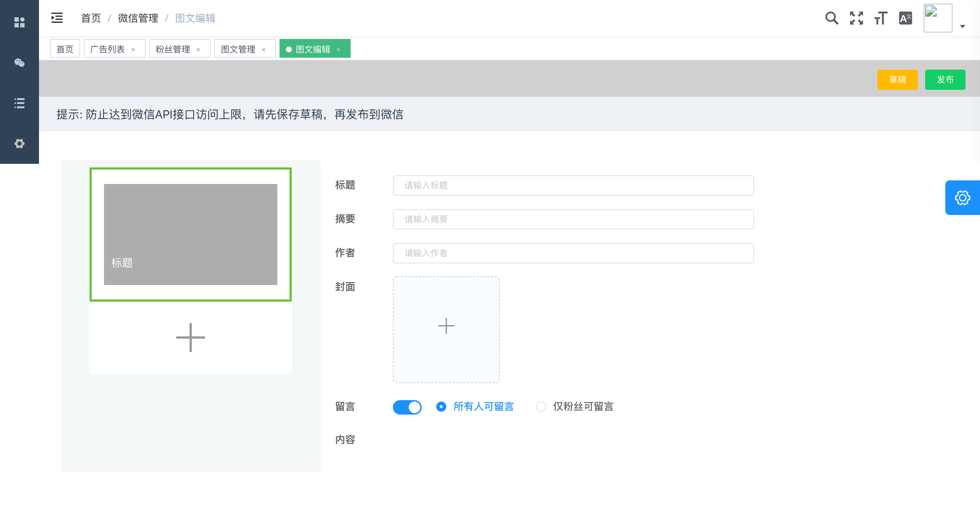The image size is (980, 508).
Task: Open the search magnifier icon
Action: (832, 18)
